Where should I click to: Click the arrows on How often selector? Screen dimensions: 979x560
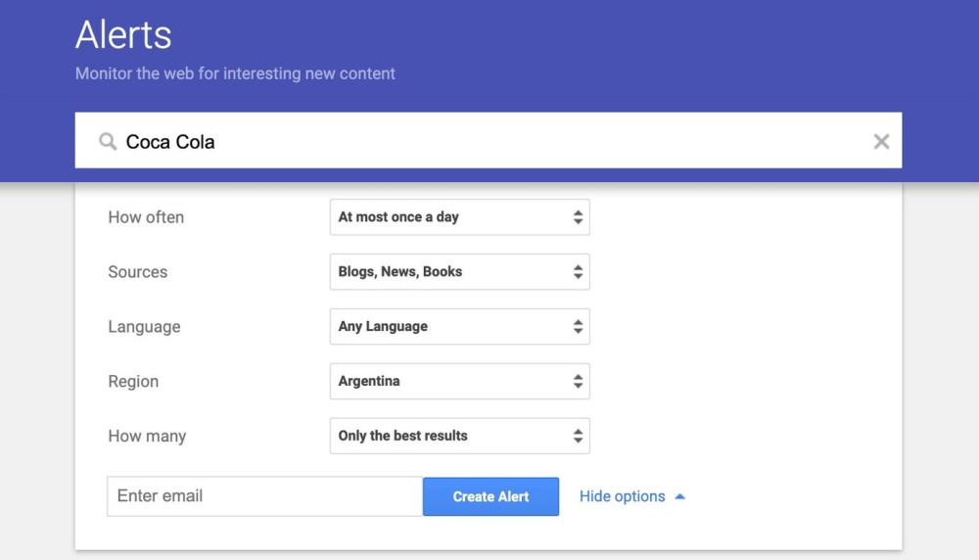pos(578,217)
